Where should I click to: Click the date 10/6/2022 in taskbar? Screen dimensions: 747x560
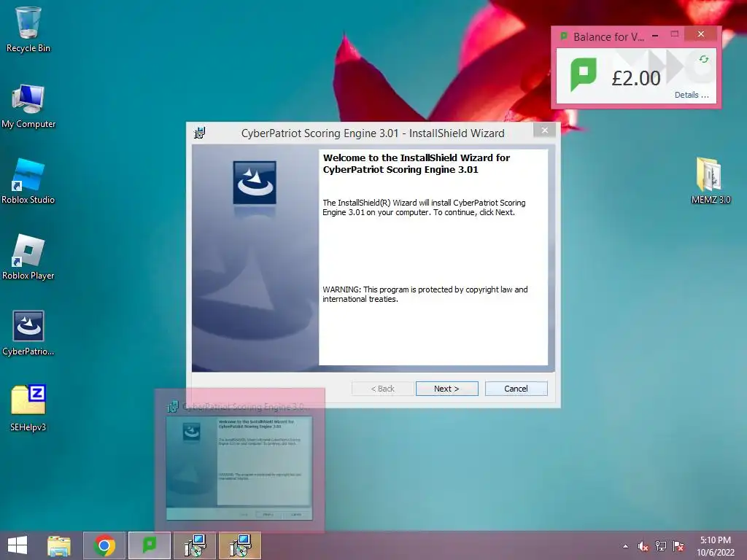[715, 553]
